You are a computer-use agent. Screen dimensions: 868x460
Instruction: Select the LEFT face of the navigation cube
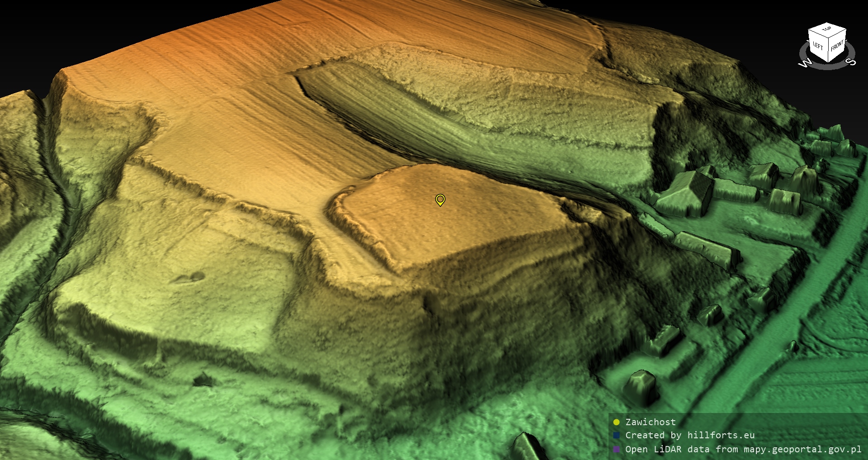[818, 46]
